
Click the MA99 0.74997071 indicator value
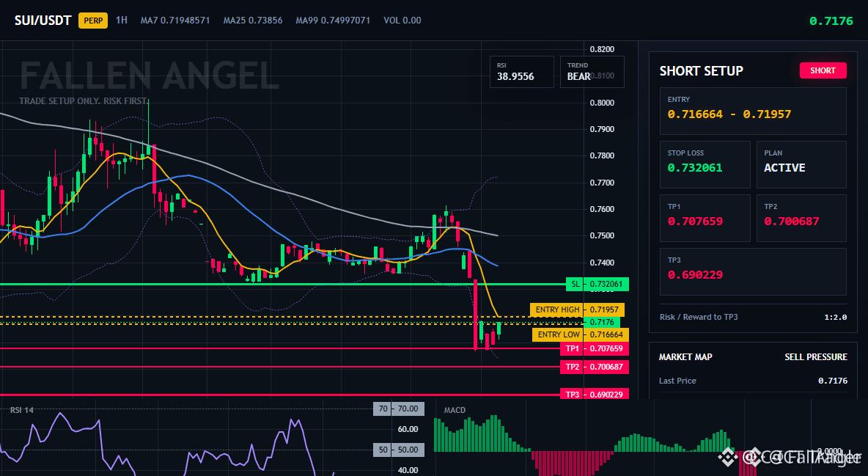[333, 21]
